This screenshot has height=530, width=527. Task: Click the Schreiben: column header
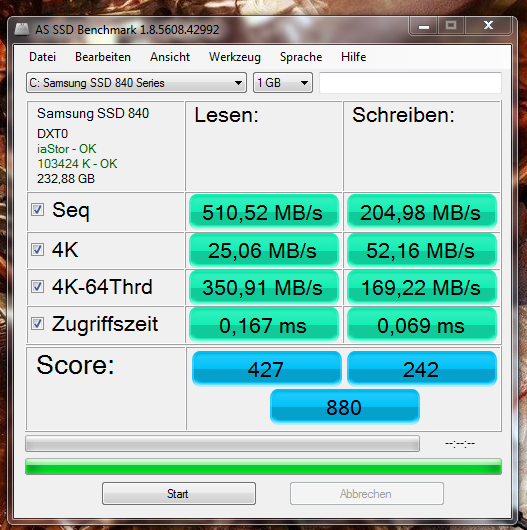coord(403,115)
